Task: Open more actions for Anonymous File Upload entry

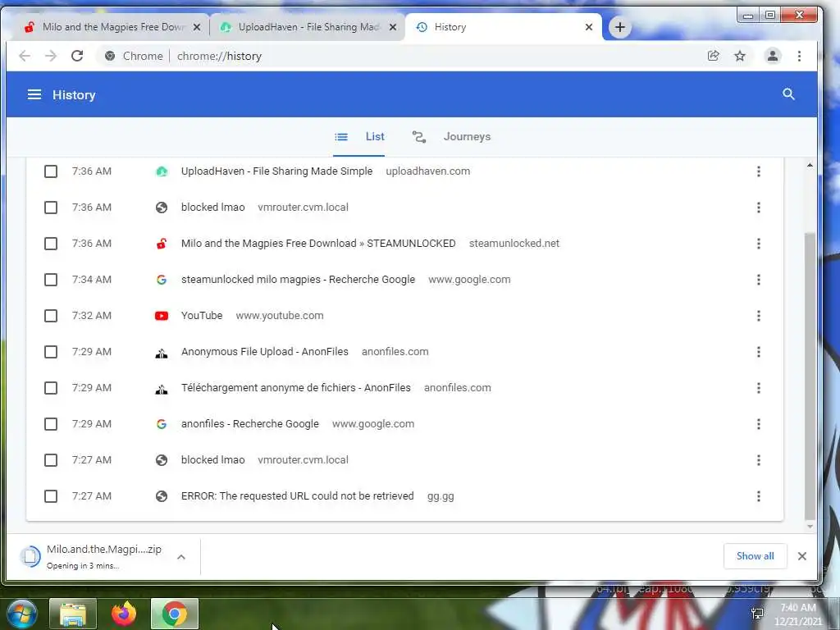Action: tap(759, 352)
